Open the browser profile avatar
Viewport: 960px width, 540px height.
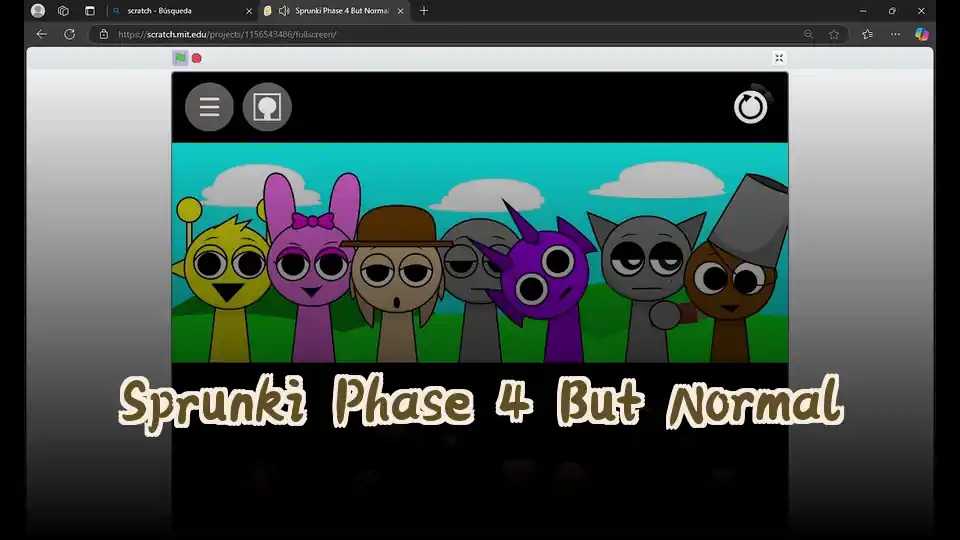point(38,11)
